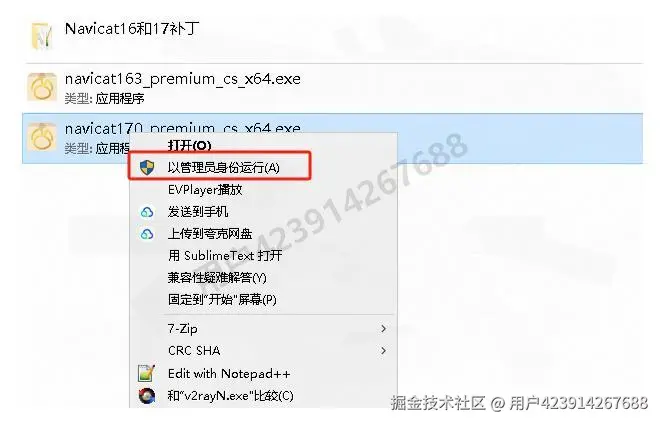Click the Notepad++ icon in context menu
The width and height of the screenshot is (661, 425).
click(146, 374)
